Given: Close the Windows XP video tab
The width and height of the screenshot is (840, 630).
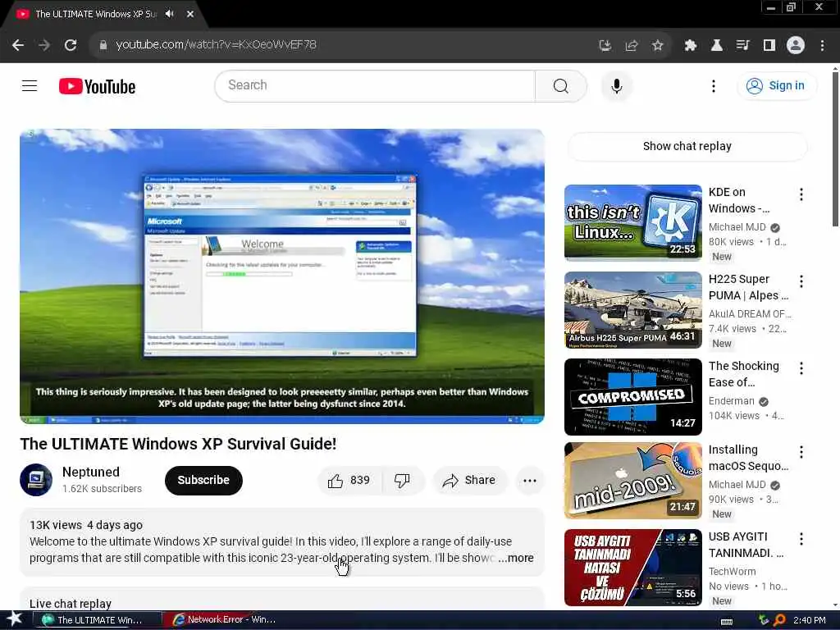Looking at the screenshot, I should point(190,14).
